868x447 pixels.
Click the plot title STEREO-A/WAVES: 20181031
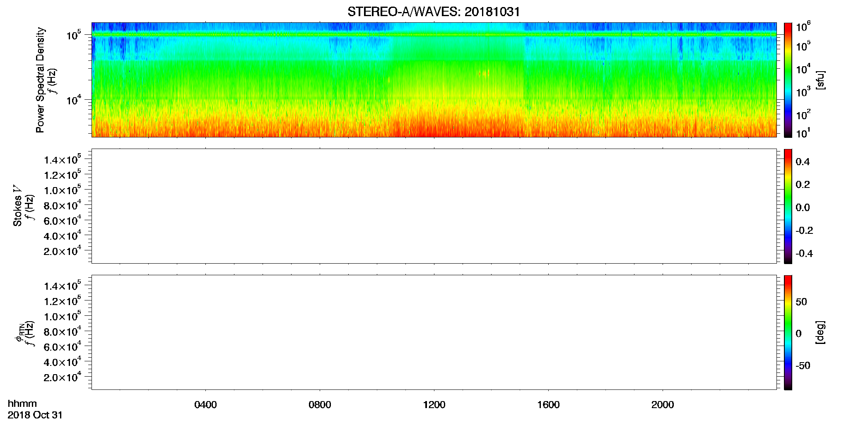434,12
